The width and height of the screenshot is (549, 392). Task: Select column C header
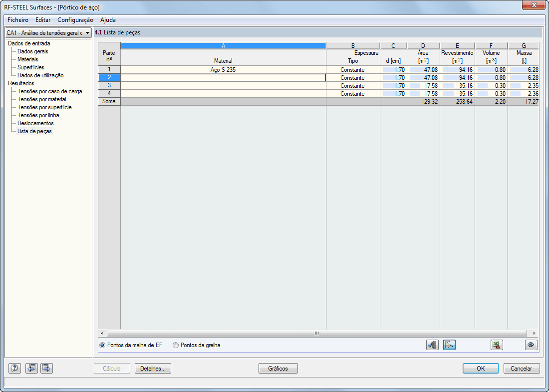(394, 46)
